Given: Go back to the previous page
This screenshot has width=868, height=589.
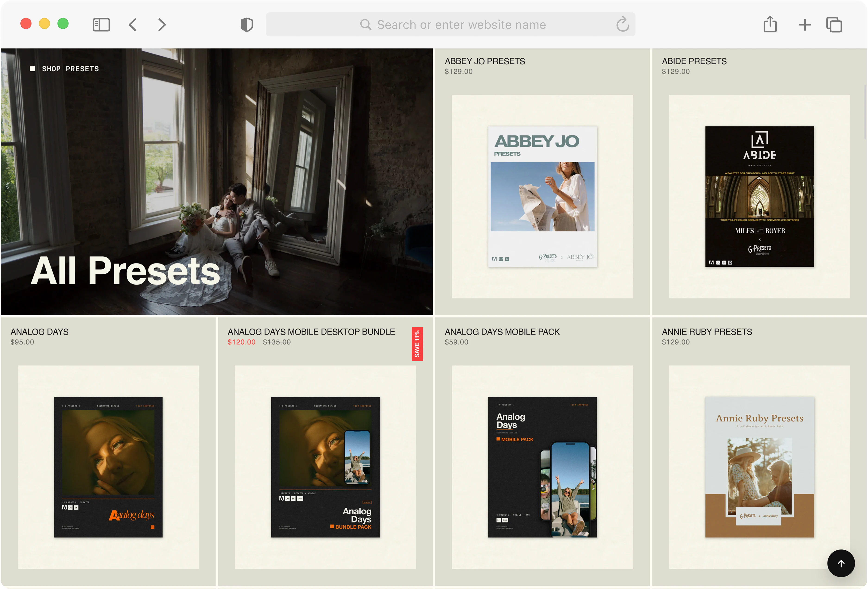Looking at the screenshot, I should click(133, 25).
